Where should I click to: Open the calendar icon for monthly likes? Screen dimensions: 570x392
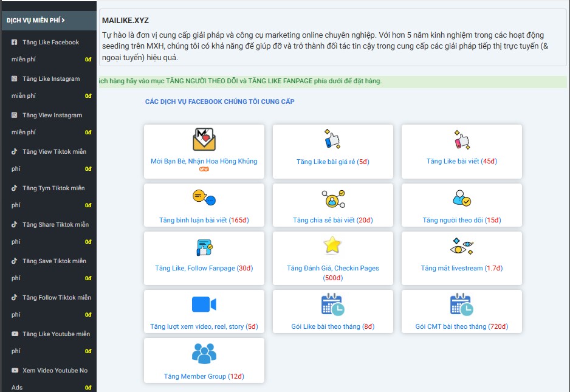tap(332, 304)
